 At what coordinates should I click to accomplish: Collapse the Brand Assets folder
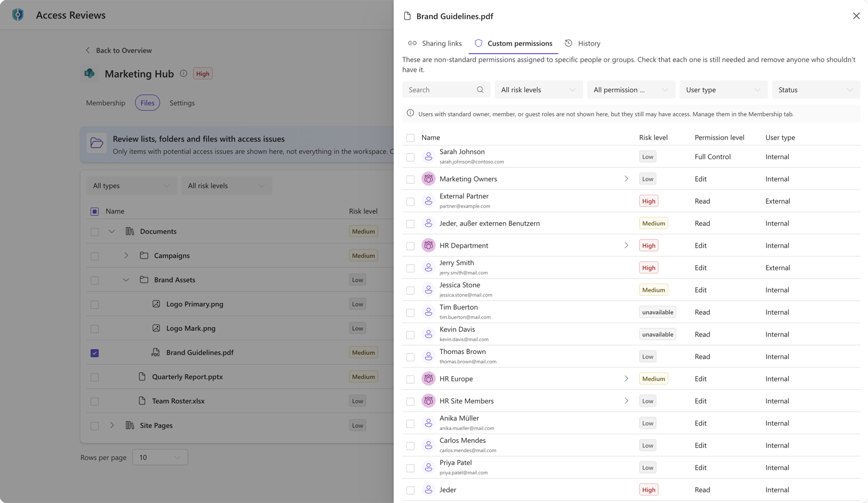(x=126, y=280)
